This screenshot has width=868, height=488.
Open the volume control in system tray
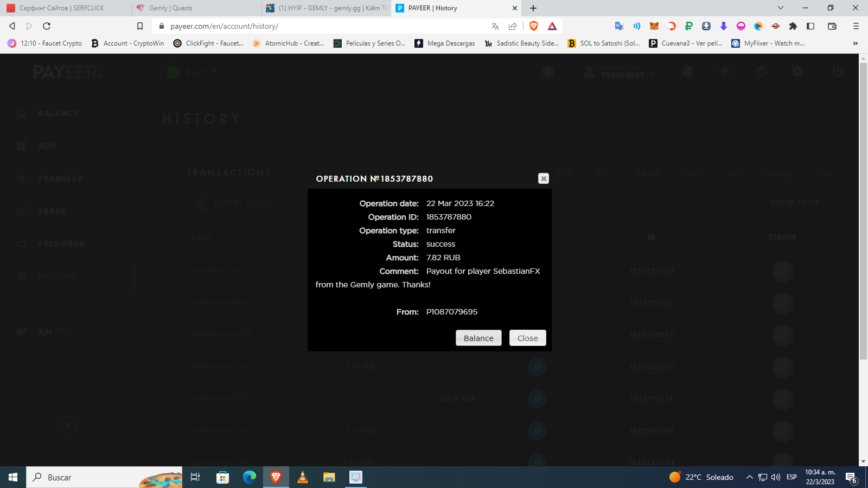pyautogui.click(x=776, y=477)
